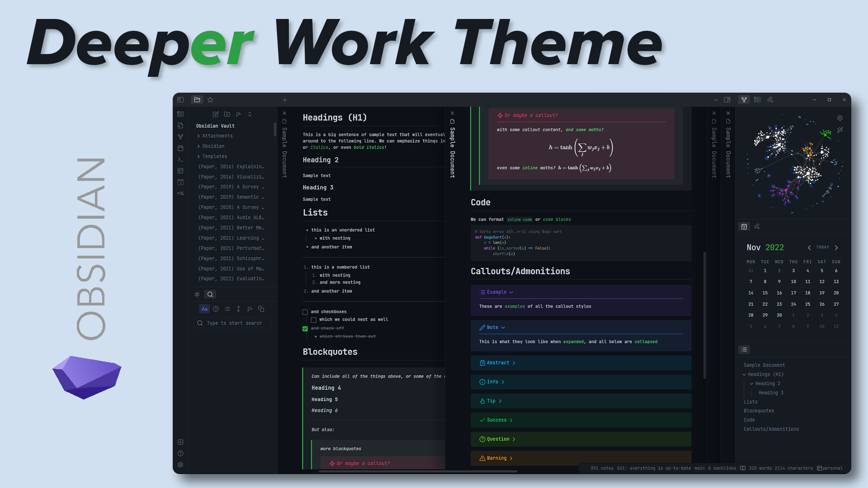The width and height of the screenshot is (868, 488).
Task: Toggle collapse results list icon in search
Action: 227,309
